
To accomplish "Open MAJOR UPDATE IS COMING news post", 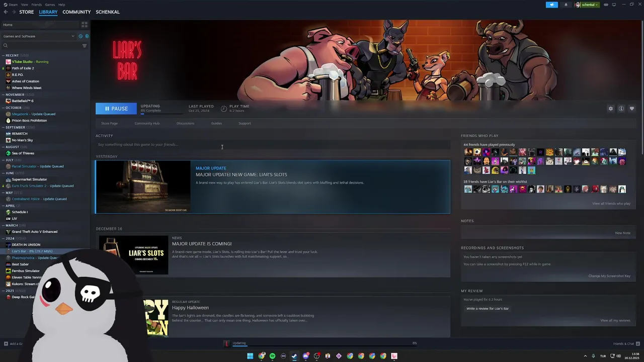I will (x=202, y=244).
